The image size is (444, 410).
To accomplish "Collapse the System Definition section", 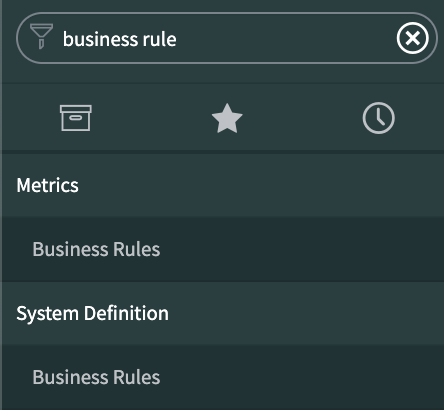I will click(223, 313).
